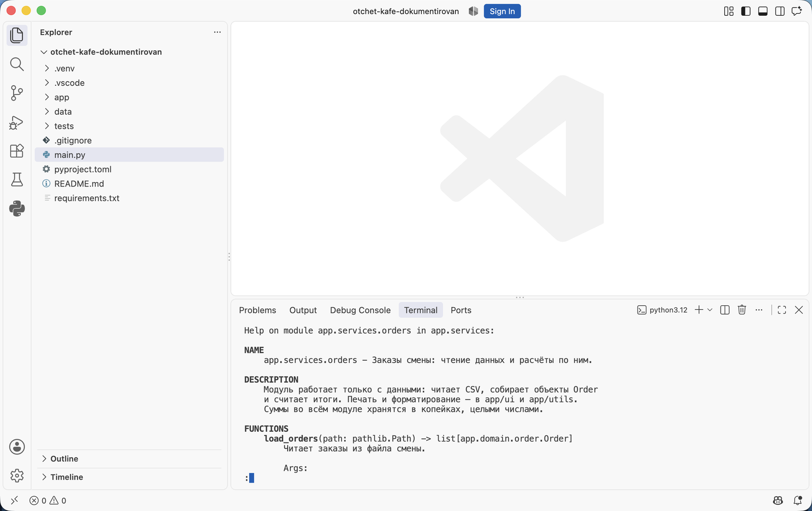Open the Testing flask view
This screenshot has width=812, height=511.
tap(17, 179)
